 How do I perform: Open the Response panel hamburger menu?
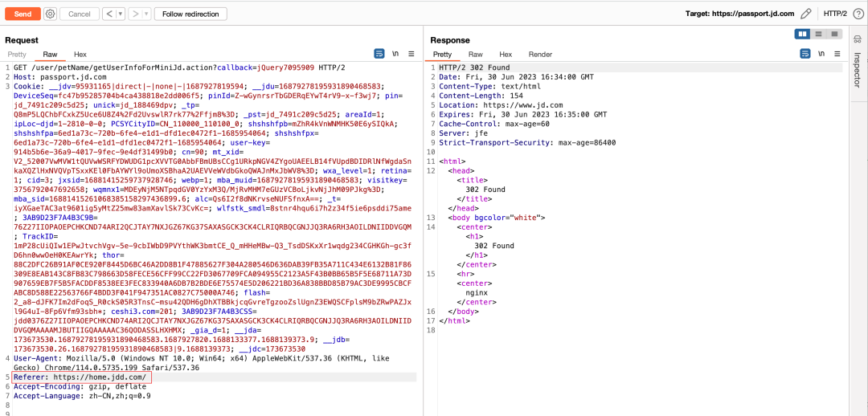click(x=837, y=54)
